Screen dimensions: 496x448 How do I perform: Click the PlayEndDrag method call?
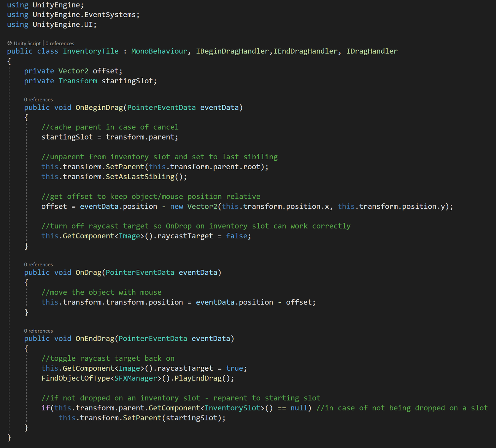pos(203,378)
